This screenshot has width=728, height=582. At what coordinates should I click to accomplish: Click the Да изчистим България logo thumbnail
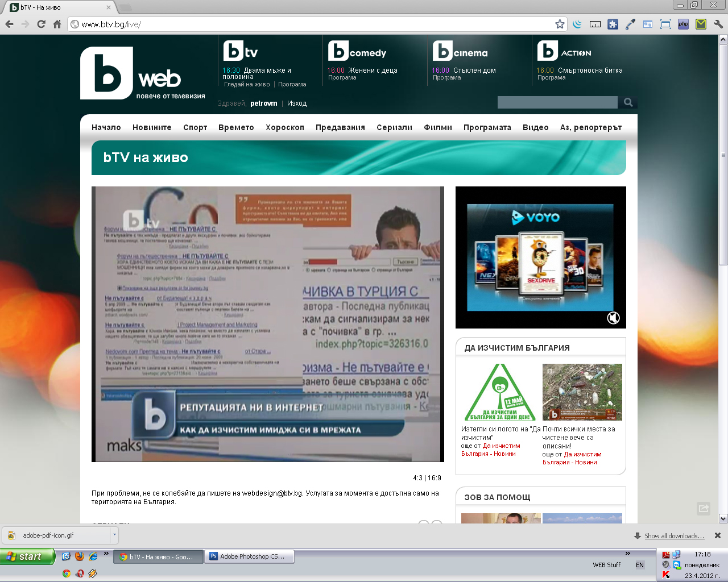pyautogui.click(x=500, y=392)
